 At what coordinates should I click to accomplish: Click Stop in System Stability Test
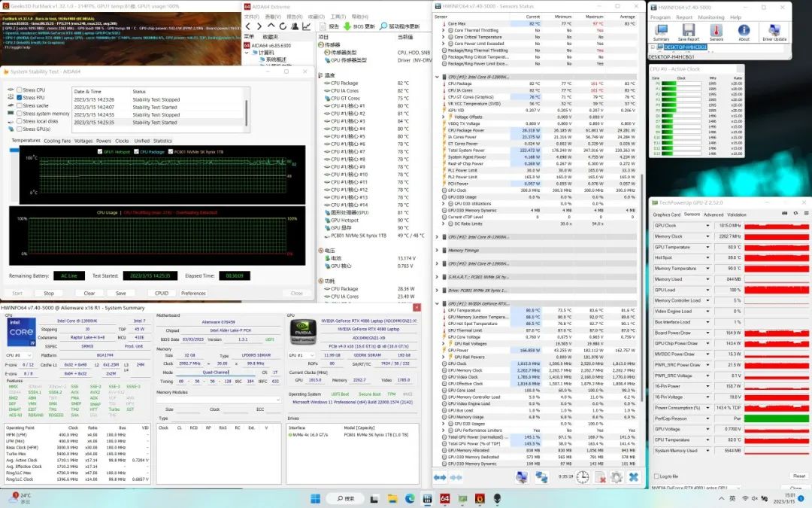pos(49,294)
